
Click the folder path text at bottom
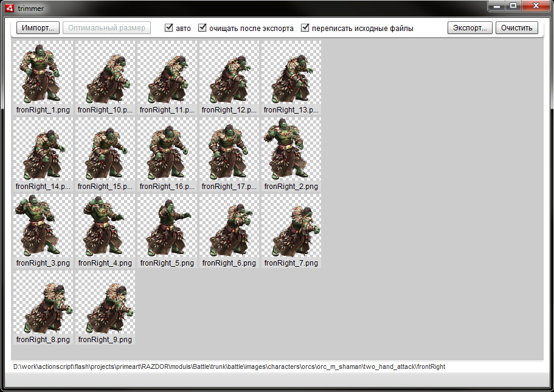(x=229, y=366)
